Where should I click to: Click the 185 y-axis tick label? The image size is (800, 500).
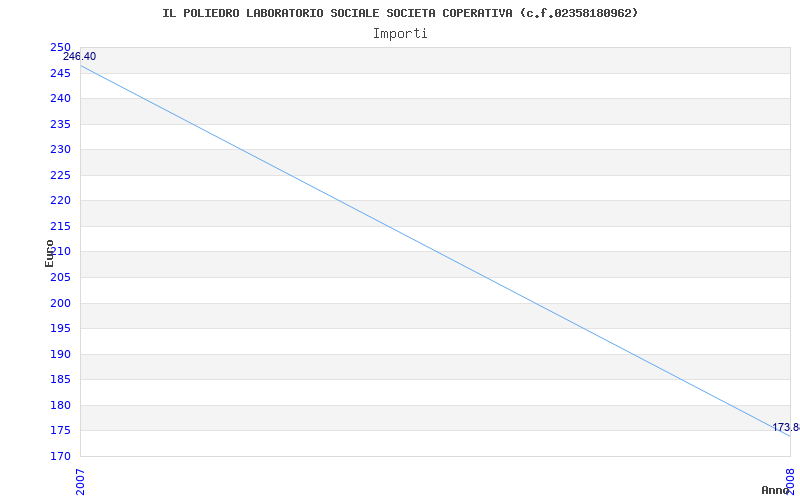60,380
